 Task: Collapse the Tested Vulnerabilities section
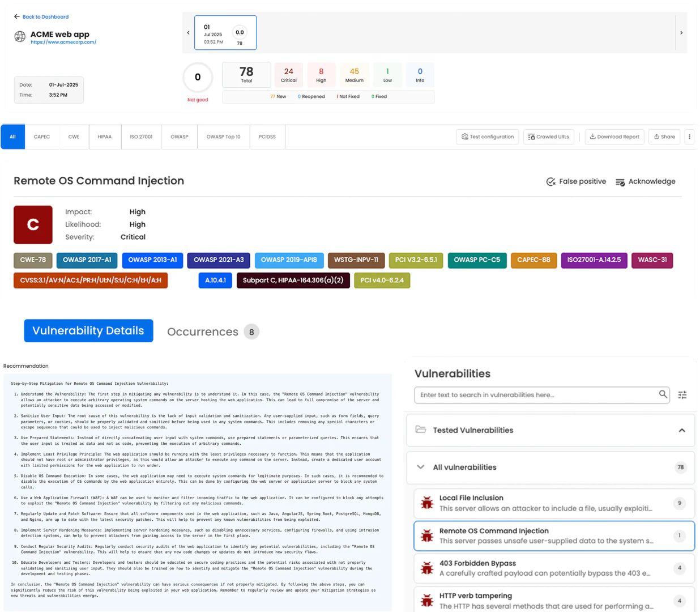pos(682,431)
